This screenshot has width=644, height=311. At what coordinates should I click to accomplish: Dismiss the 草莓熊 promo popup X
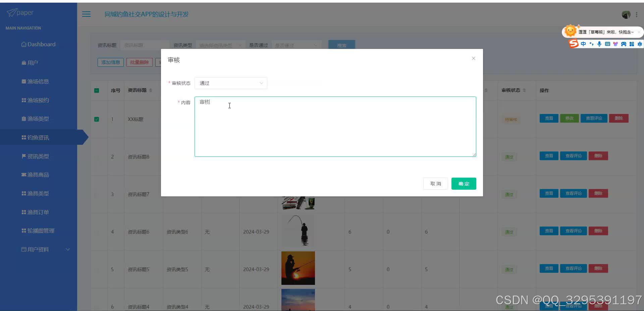pyautogui.click(x=639, y=32)
